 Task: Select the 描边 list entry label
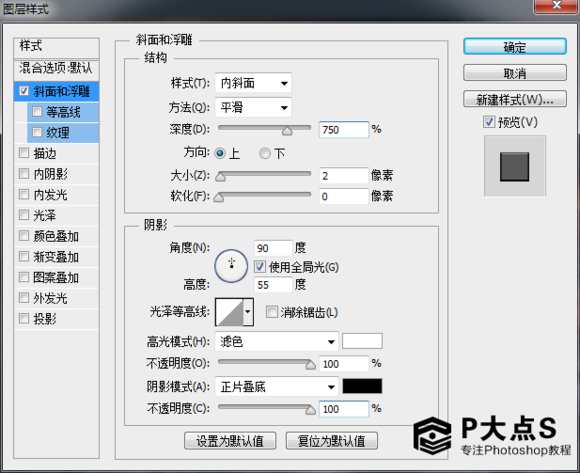click(45, 153)
